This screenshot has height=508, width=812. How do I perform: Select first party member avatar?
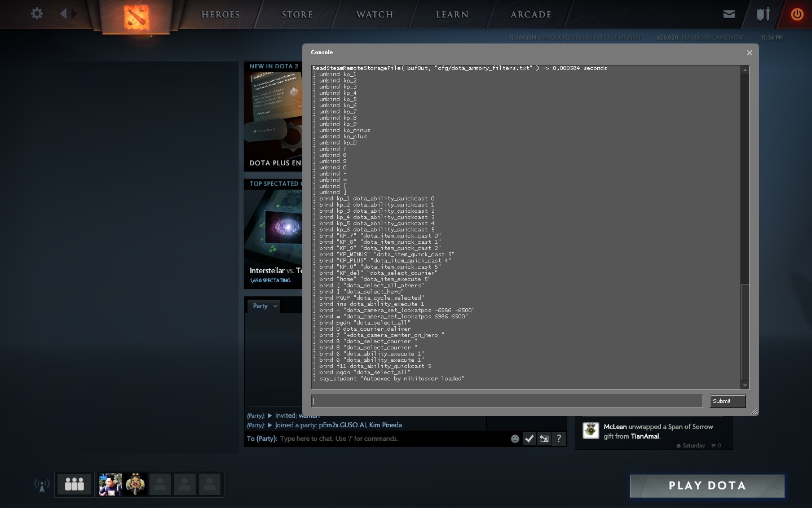click(x=111, y=484)
